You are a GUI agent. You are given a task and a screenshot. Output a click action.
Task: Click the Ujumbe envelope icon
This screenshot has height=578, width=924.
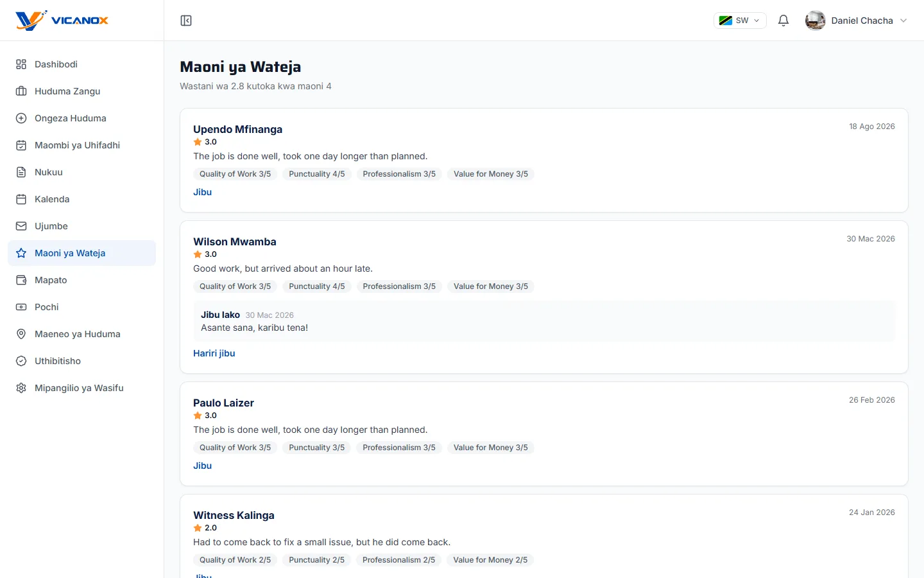tap(21, 226)
